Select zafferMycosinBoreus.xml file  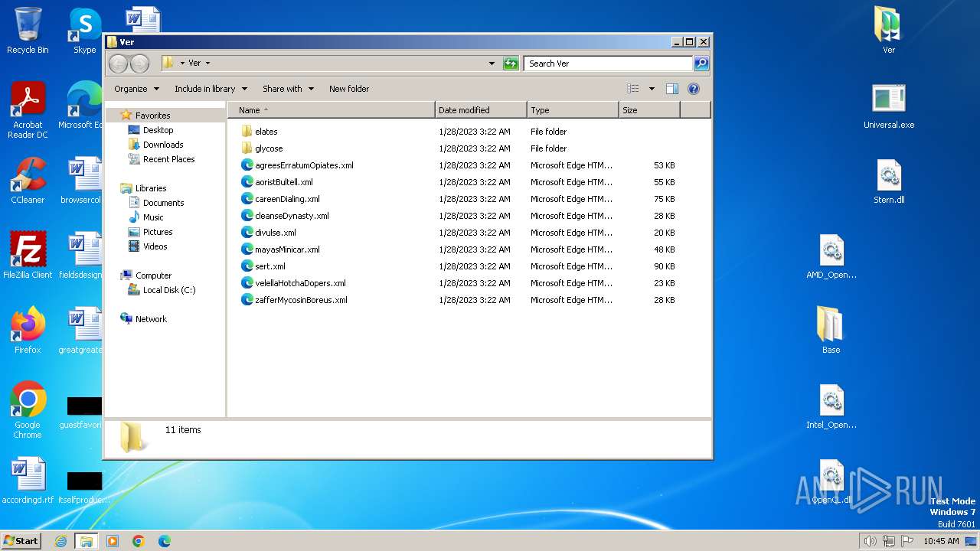(301, 300)
